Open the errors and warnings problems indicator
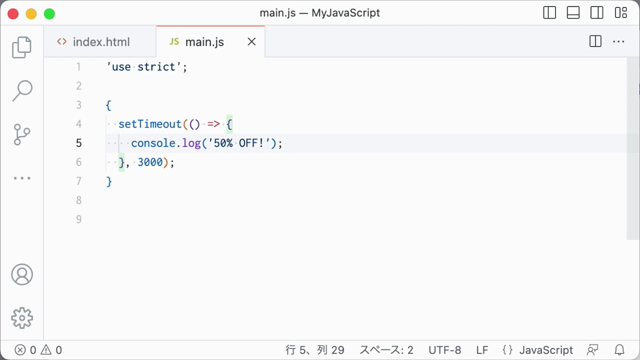640x360 pixels. click(x=38, y=350)
